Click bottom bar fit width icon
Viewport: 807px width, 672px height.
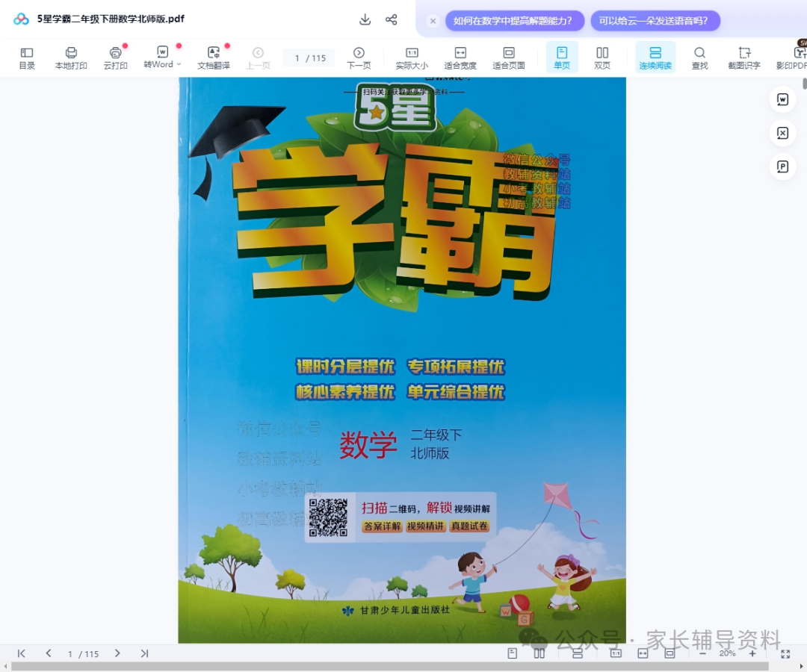pos(643,653)
